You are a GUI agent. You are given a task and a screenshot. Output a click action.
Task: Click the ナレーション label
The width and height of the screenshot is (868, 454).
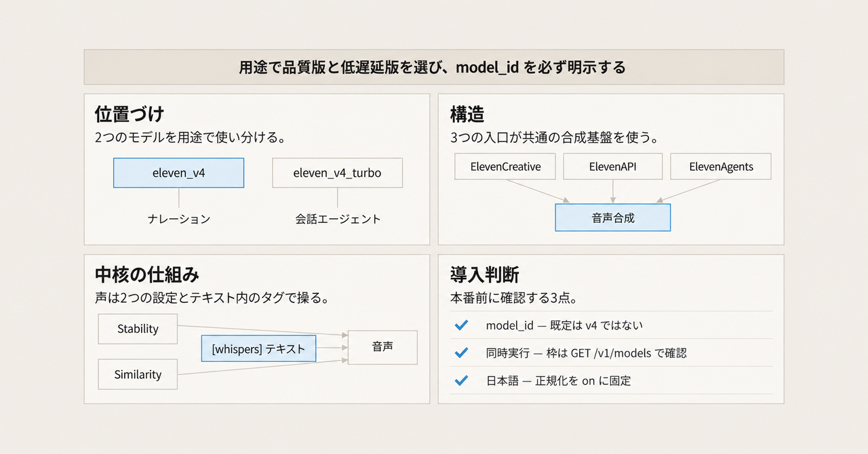tap(179, 219)
